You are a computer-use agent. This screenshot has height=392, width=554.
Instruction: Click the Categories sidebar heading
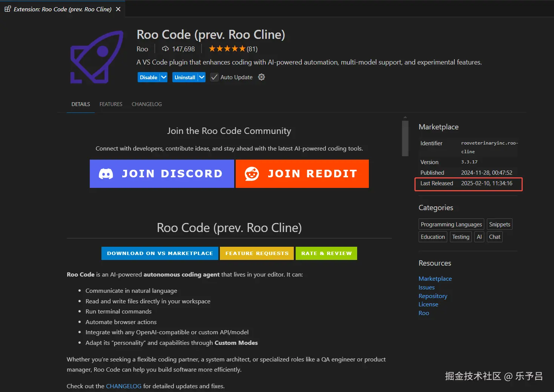(x=436, y=208)
